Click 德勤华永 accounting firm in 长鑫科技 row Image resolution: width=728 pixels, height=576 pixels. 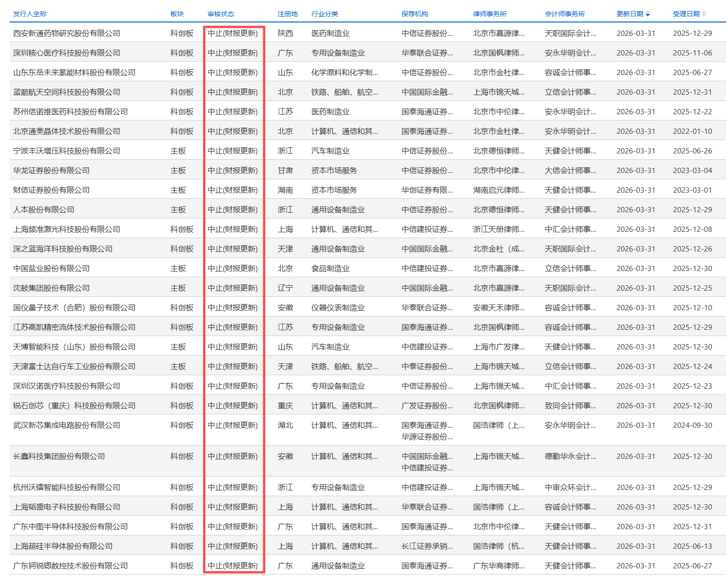point(570,456)
